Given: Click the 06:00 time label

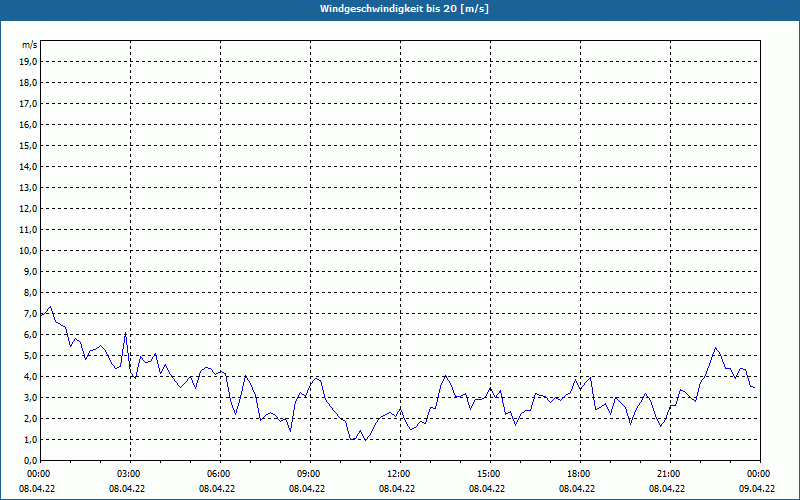Looking at the screenshot, I should [x=217, y=474].
